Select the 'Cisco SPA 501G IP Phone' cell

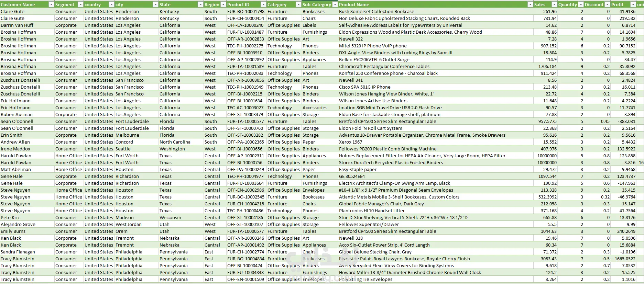point(436,87)
